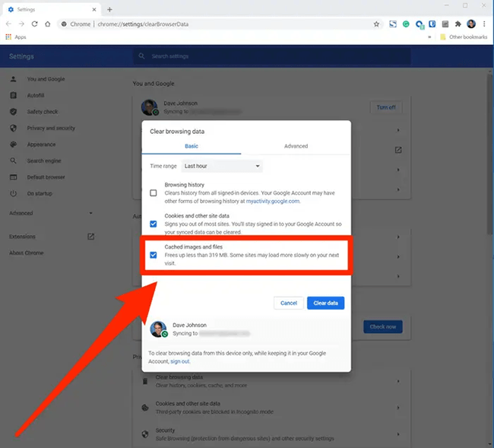Click the browser back arrow

coord(8,24)
